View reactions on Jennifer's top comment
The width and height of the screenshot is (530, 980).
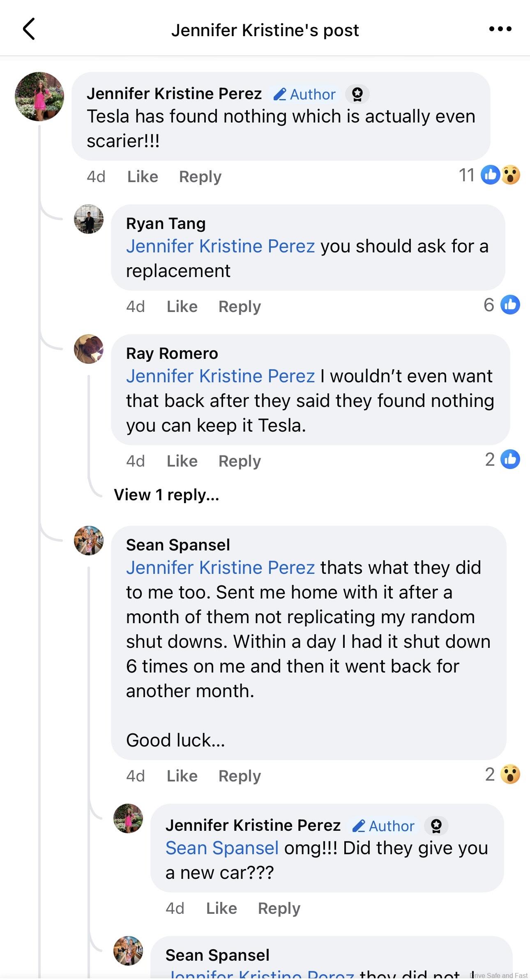click(489, 175)
